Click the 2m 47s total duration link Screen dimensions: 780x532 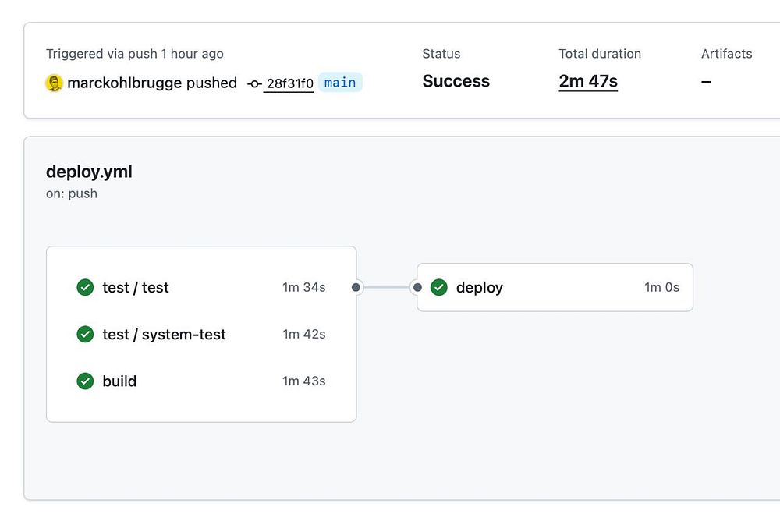coord(588,81)
